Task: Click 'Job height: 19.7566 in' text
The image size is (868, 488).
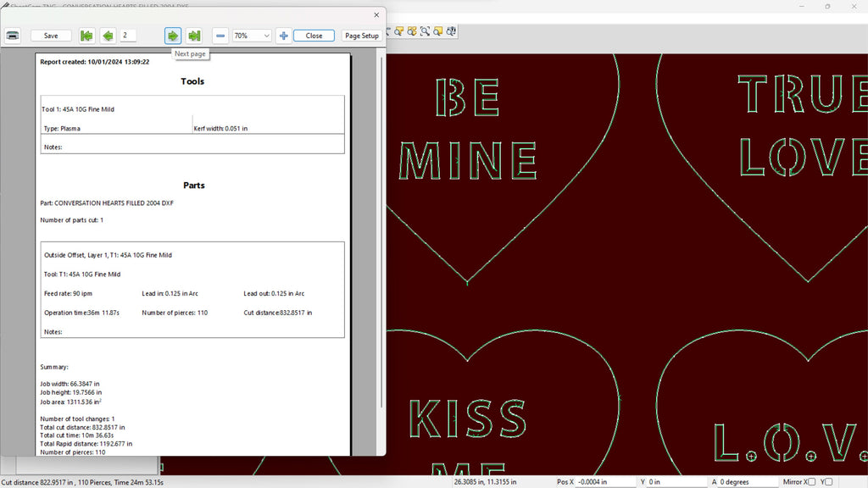Action: click(x=71, y=392)
